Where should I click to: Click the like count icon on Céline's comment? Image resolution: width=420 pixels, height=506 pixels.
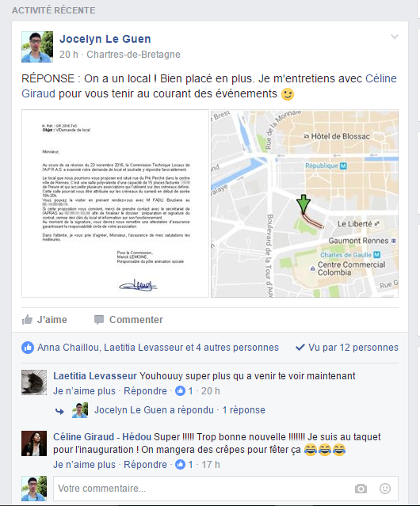[x=180, y=464]
